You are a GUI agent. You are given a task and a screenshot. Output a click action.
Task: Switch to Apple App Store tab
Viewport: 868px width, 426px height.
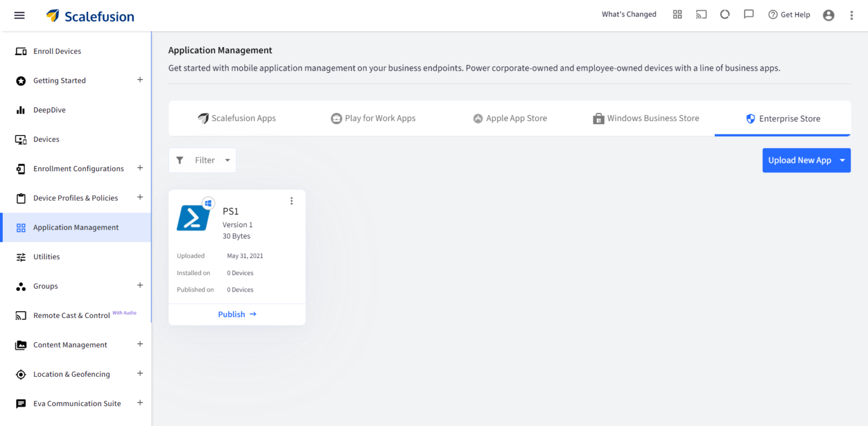[x=510, y=119]
